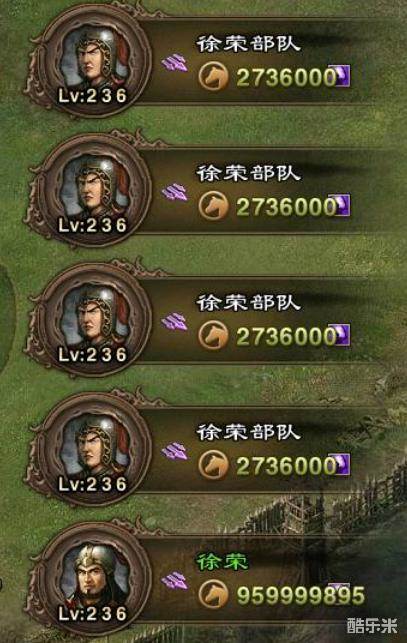The image size is (407, 643).
Task: Click the Lv:236 label under the bottom portrait
Action: coord(92,613)
